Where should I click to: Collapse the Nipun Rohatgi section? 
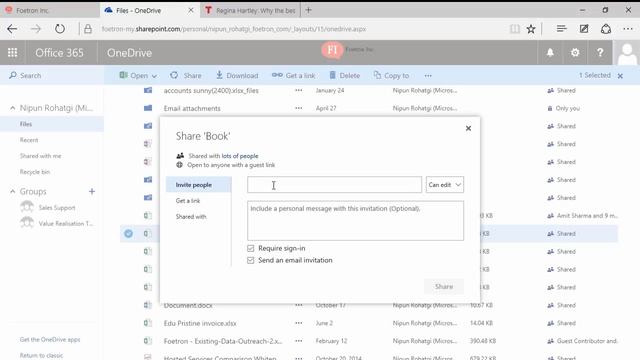click(x=13, y=108)
